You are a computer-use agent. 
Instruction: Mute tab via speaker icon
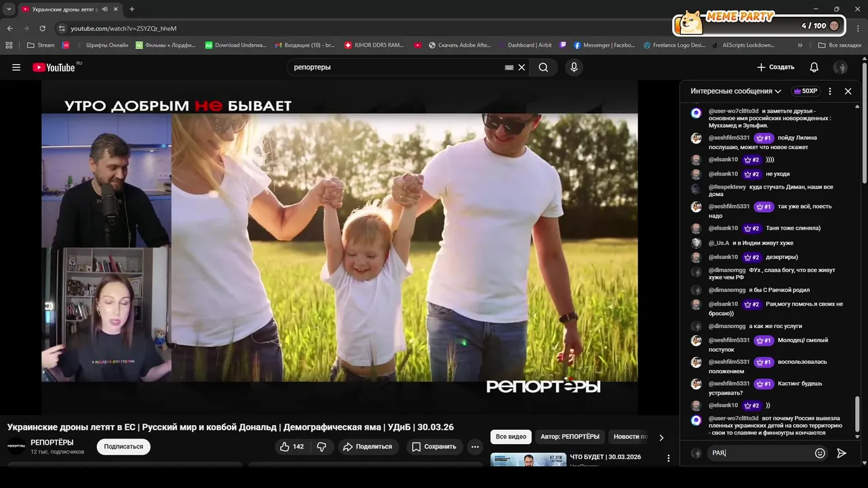tap(104, 9)
